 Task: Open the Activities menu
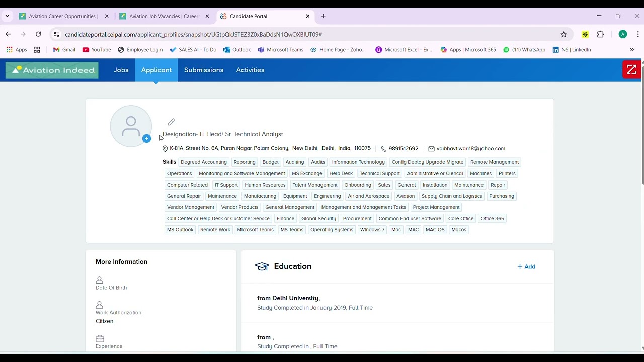(x=250, y=70)
